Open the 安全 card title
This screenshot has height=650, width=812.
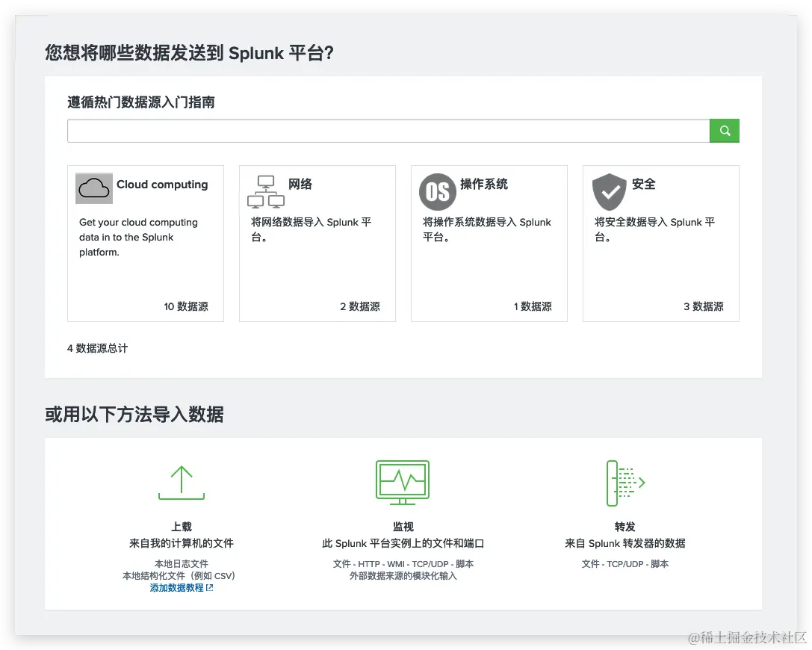[x=644, y=184]
